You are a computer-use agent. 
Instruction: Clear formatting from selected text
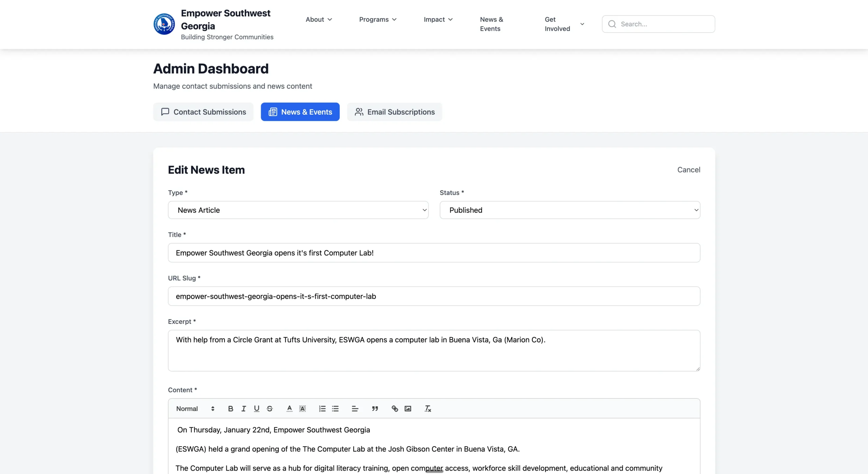pos(428,409)
